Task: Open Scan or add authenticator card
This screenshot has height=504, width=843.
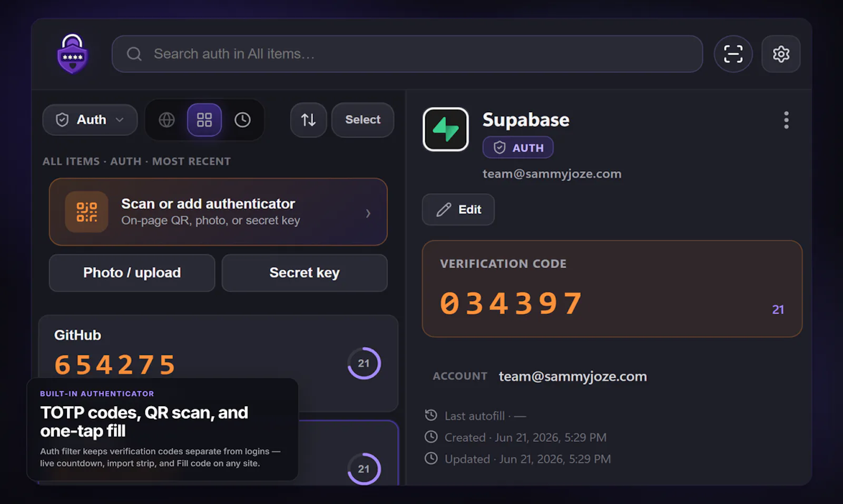Action: [218, 212]
